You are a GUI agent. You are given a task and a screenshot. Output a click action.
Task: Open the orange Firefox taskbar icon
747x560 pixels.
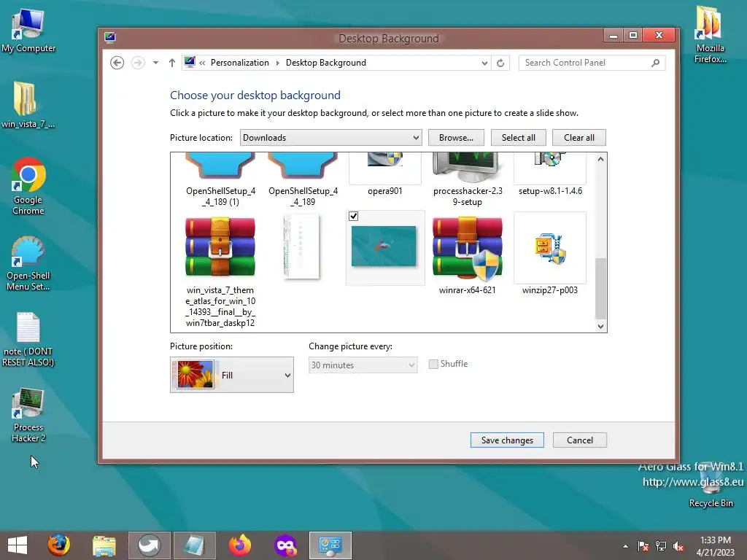pyautogui.click(x=239, y=545)
